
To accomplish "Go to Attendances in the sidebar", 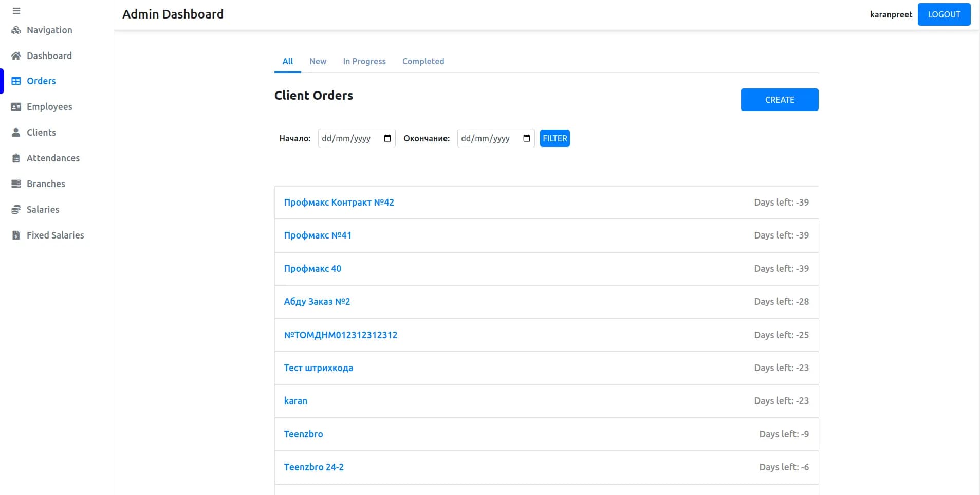I will [x=53, y=158].
